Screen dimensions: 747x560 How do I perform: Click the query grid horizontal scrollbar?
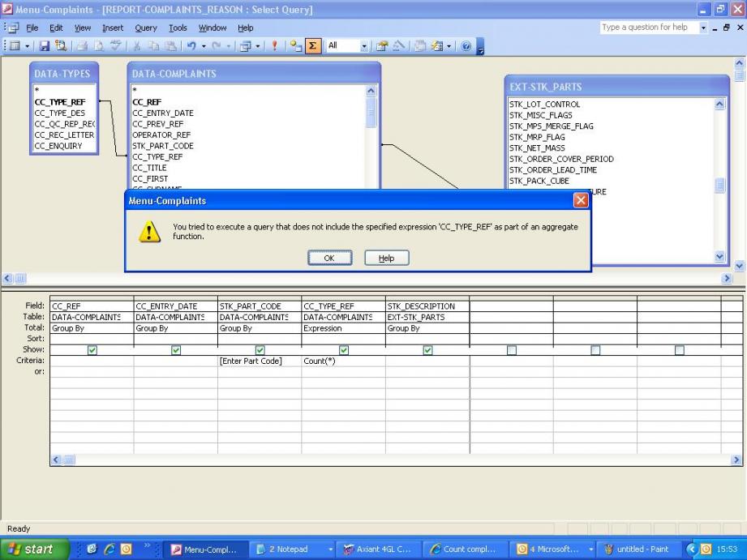pos(389,460)
